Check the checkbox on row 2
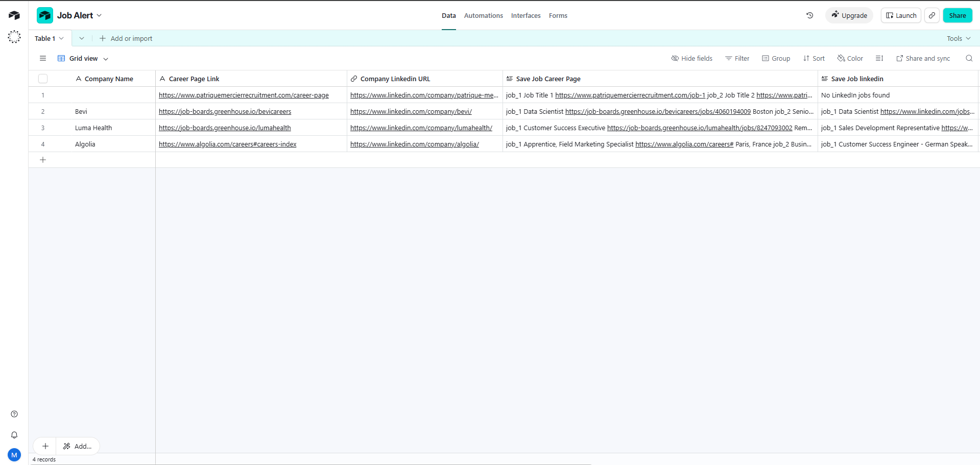 [x=43, y=111]
